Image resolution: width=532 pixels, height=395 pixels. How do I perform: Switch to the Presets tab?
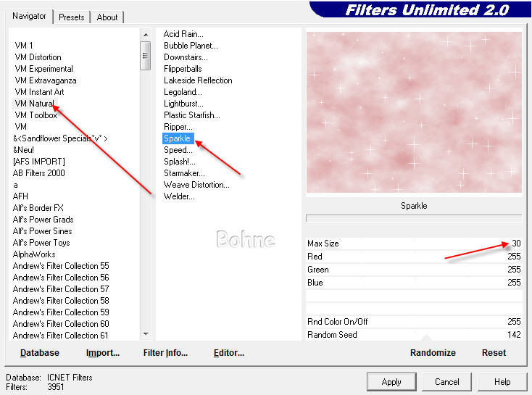tap(72, 17)
